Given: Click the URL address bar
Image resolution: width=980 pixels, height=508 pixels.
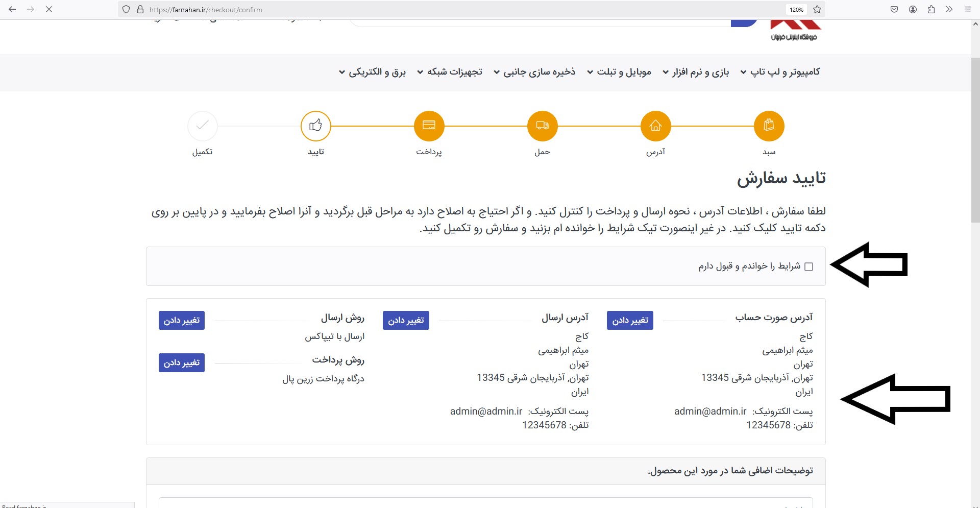Looking at the screenshot, I should [x=459, y=9].
